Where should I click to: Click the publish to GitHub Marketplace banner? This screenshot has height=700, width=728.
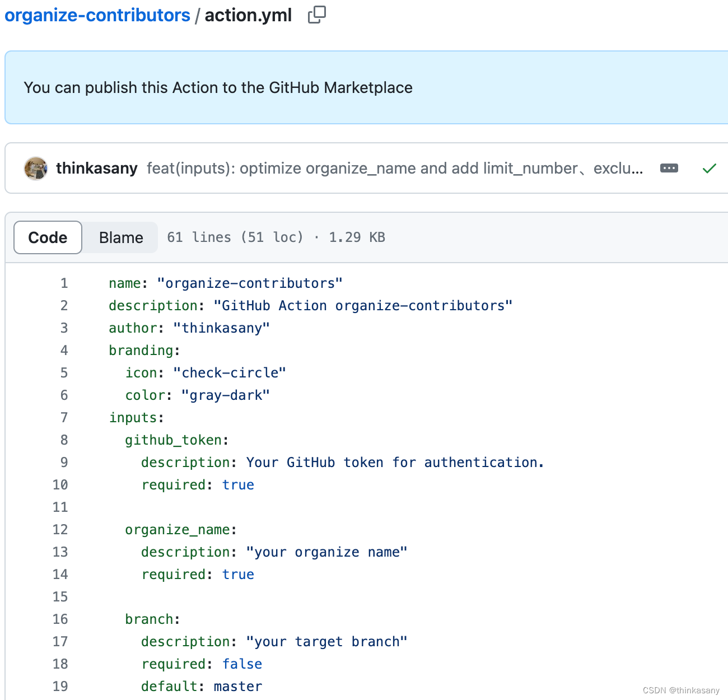pos(366,87)
